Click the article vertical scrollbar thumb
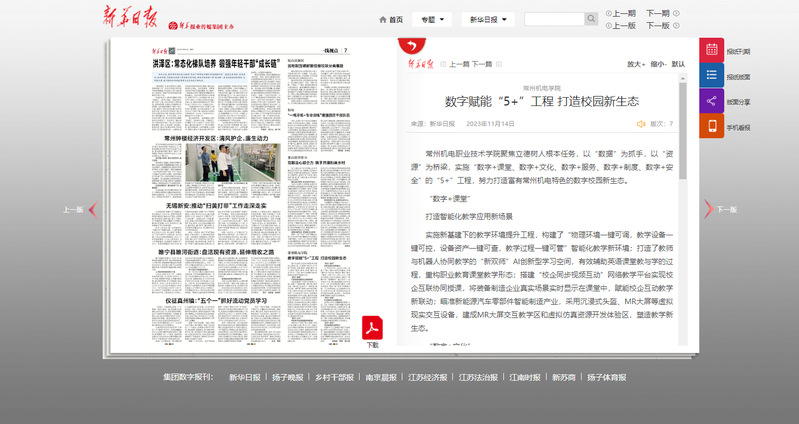The image size is (799, 424). pos(683,131)
